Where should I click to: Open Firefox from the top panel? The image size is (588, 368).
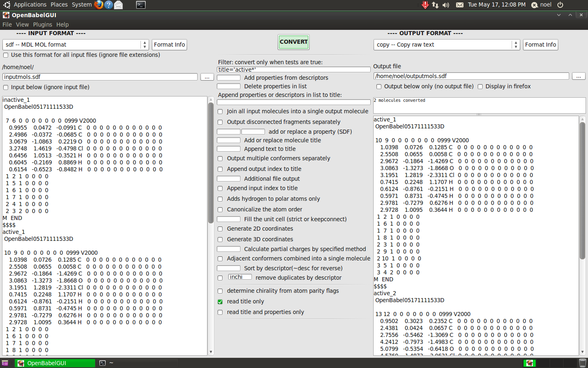click(99, 4)
